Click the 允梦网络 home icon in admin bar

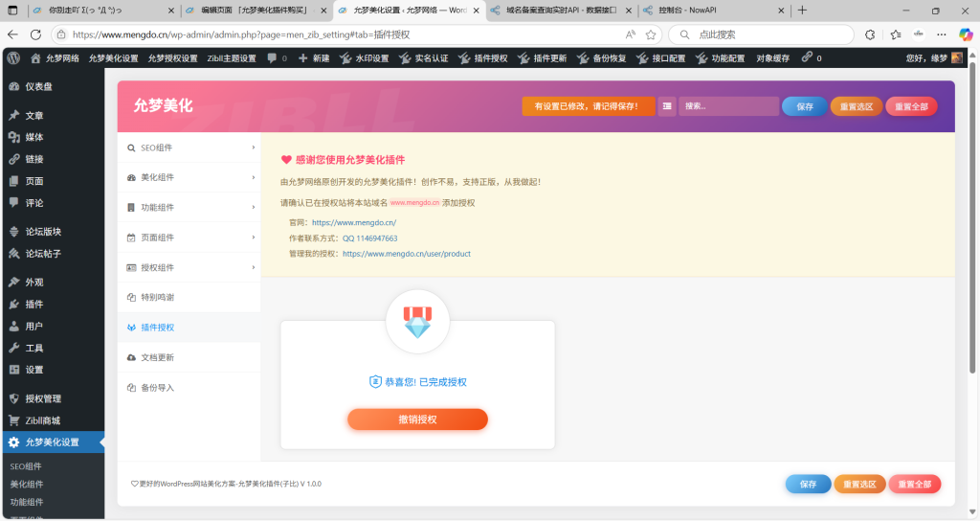[x=35, y=58]
